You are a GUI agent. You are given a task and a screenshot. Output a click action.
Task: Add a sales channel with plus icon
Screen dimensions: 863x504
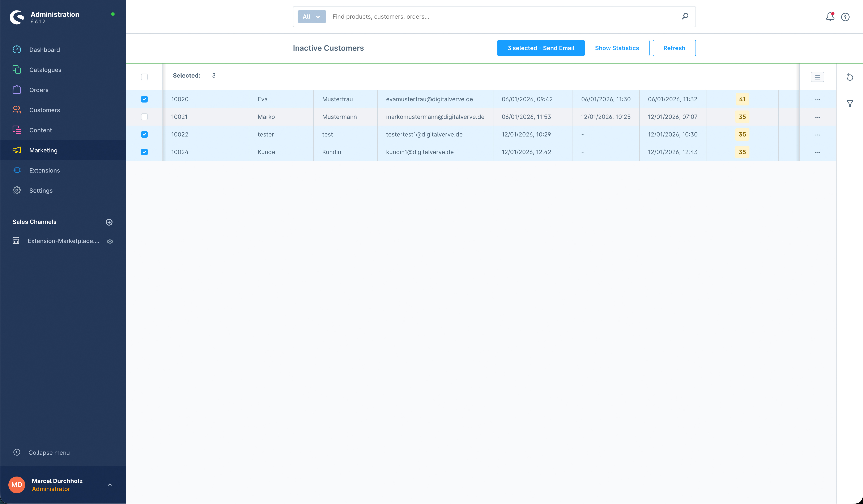click(109, 222)
